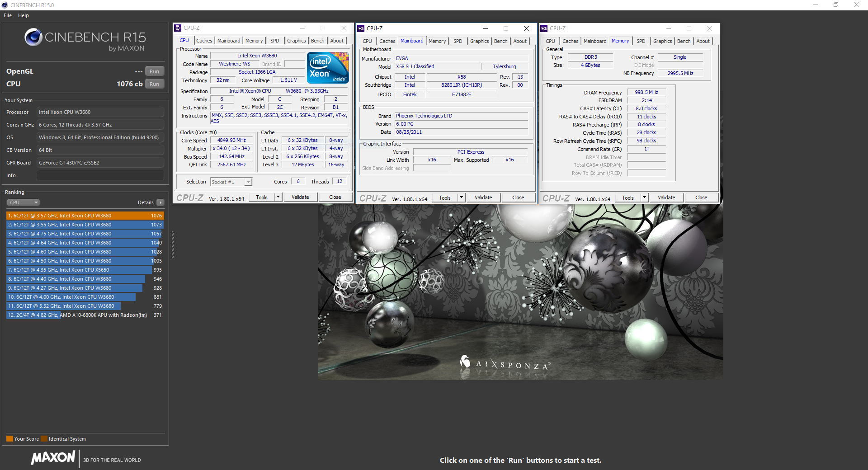
Task: Select ranking entry 6C/12T @ 3.32 GHz
Action: (x=85, y=306)
